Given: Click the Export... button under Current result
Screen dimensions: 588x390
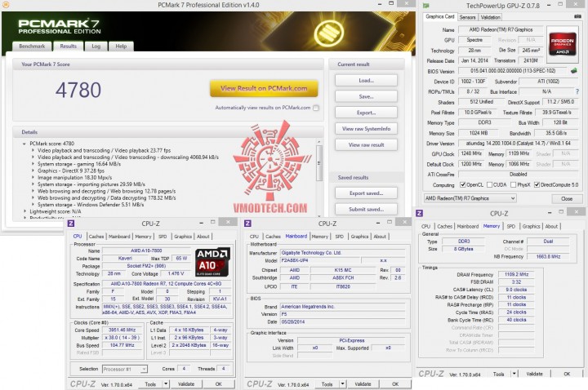Looking at the screenshot, I should [x=366, y=113].
